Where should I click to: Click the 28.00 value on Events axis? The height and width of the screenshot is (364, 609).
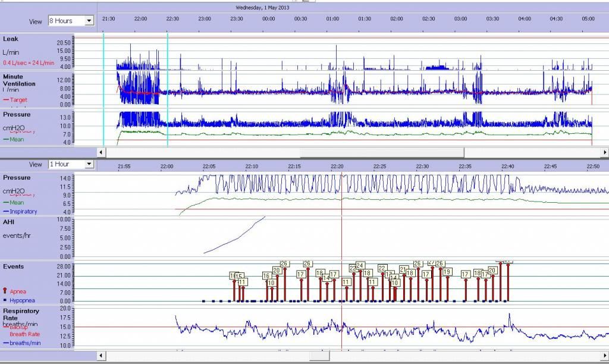(64, 266)
